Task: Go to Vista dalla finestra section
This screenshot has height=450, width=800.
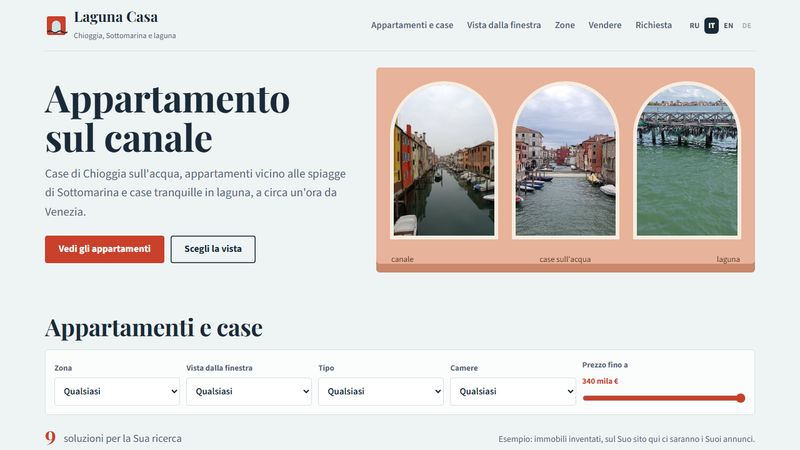Action: [504, 25]
